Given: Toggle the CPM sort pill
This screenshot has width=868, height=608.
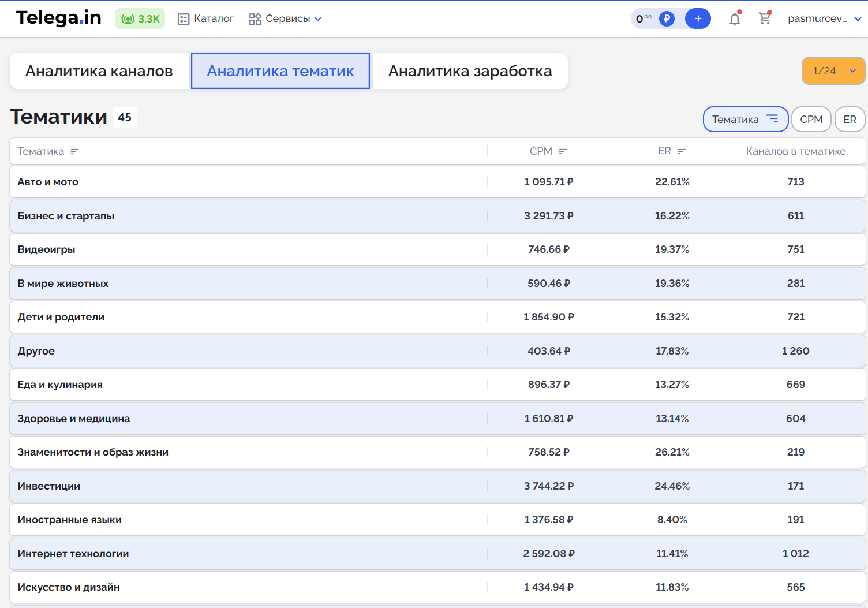Looking at the screenshot, I should click(811, 120).
